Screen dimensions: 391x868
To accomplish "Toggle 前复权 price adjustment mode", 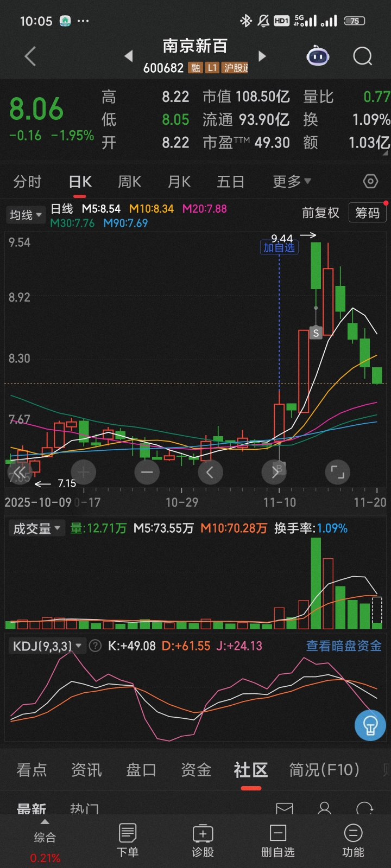I will click(320, 213).
